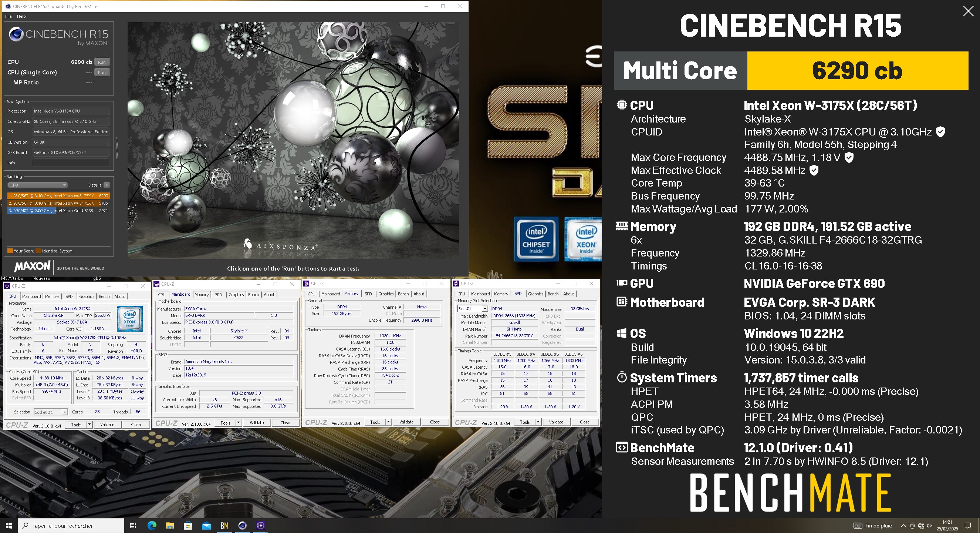The image size is (980, 533).
Task: Click the Max Effective Clock verified shield
Action: (814, 170)
